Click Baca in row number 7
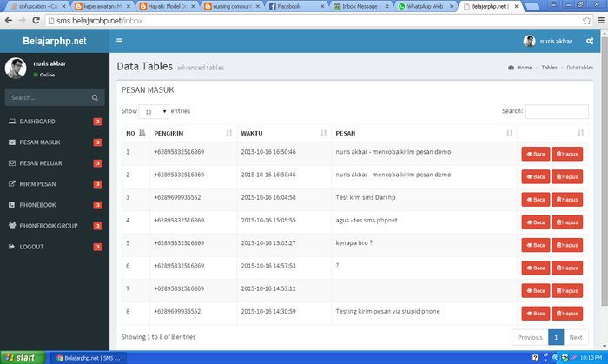Viewport: 608px width, 364px height. click(536, 291)
